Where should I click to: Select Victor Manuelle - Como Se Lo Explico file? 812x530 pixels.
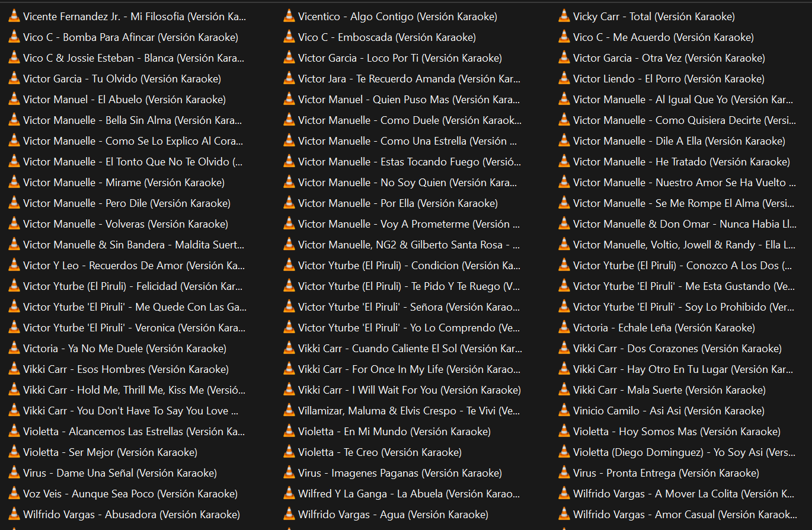coord(126,141)
